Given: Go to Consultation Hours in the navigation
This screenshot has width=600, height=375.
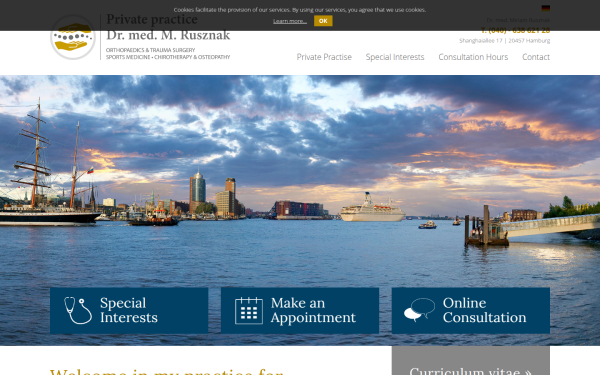Looking at the screenshot, I should click(473, 57).
